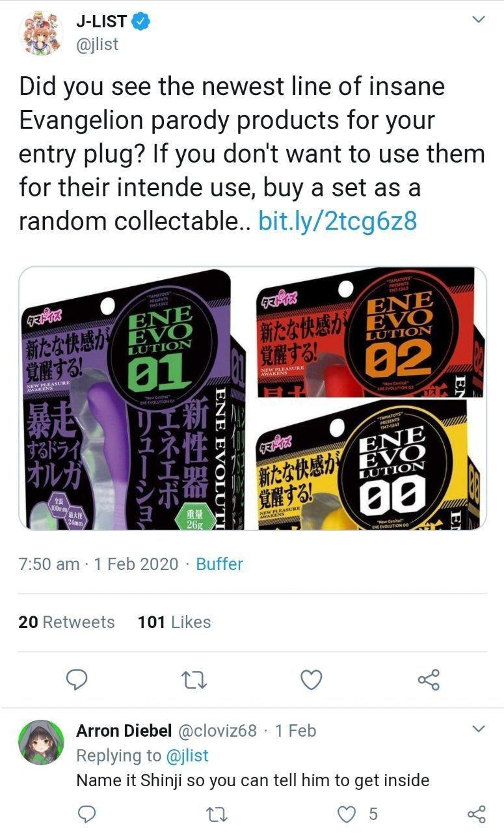This screenshot has width=504, height=833.
Task: Like Arron Diebel's reply
Action: point(347,813)
